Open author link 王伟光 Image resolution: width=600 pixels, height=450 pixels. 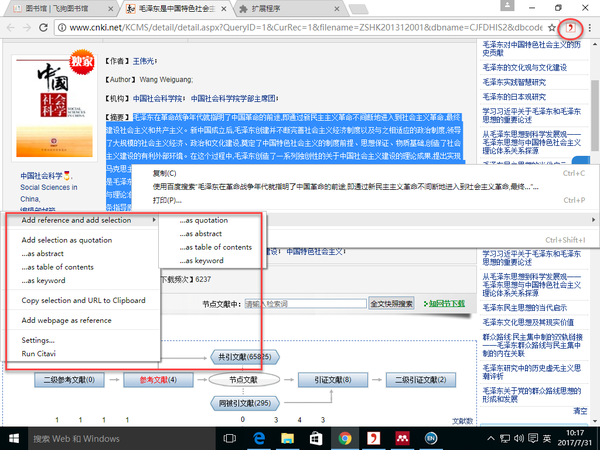click(144, 61)
